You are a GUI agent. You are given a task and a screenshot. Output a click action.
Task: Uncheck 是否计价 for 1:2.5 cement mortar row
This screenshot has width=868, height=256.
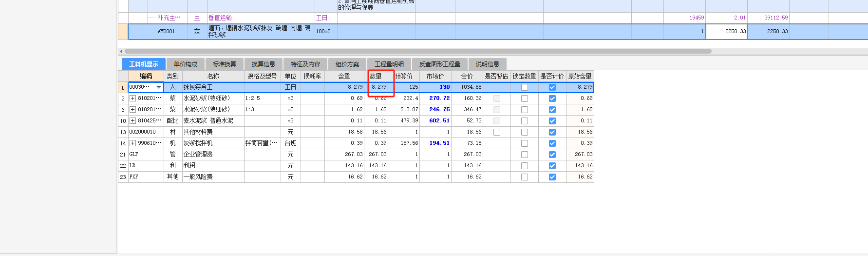pos(552,98)
